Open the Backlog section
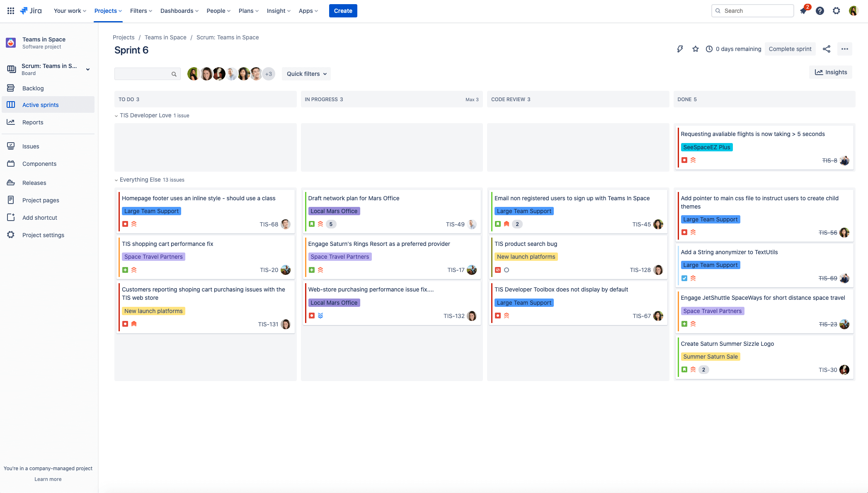This screenshot has width=868, height=493. [32, 87]
